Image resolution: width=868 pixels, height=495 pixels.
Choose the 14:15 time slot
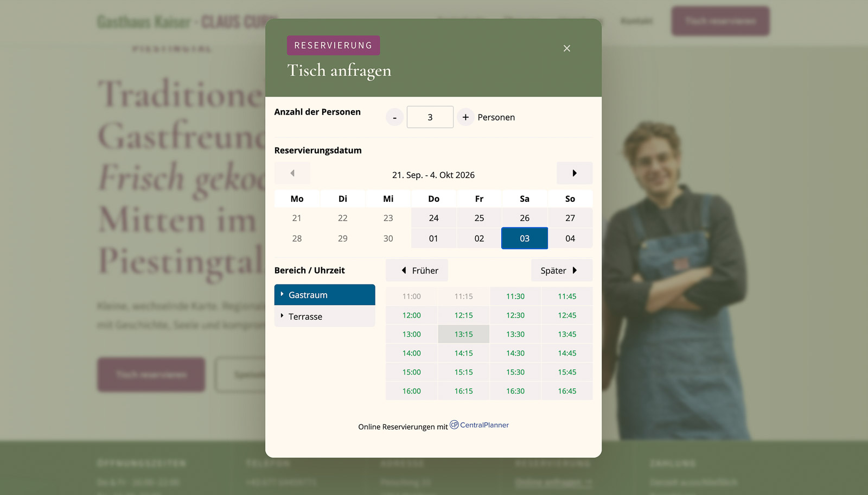click(463, 353)
